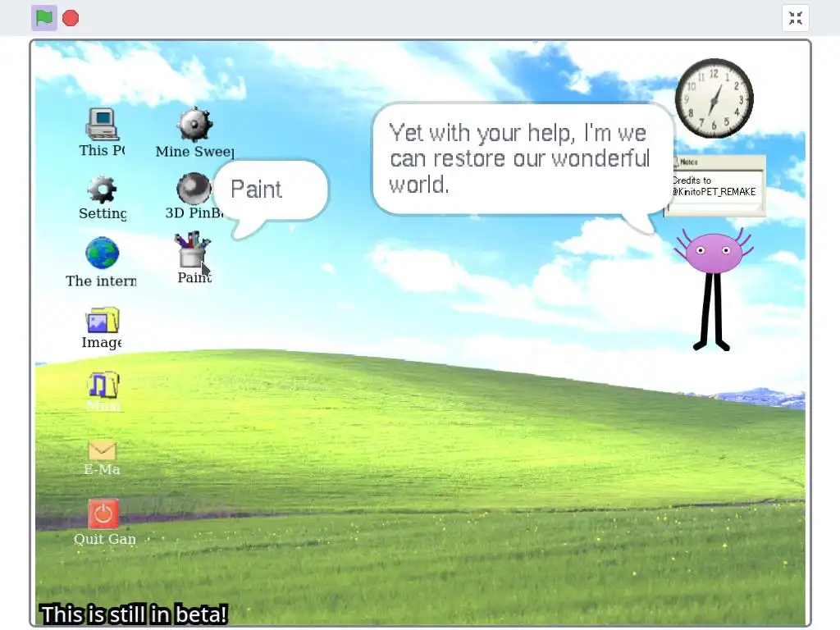
Task: Launch the Mine Sweeper icon
Action: [x=194, y=124]
